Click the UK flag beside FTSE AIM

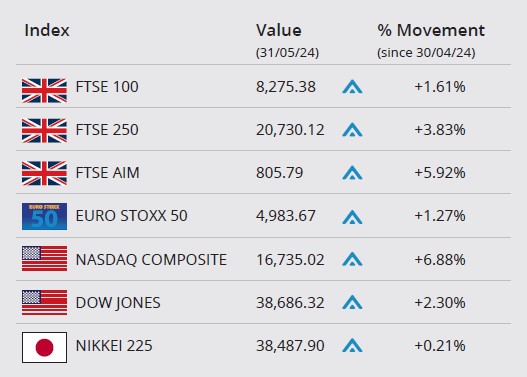point(44,173)
